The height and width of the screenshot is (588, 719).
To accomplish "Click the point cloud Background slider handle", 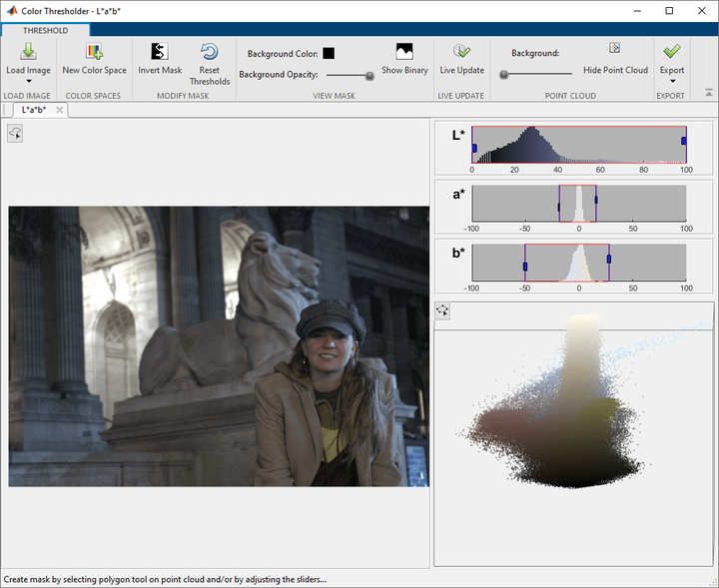I will click(x=504, y=75).
